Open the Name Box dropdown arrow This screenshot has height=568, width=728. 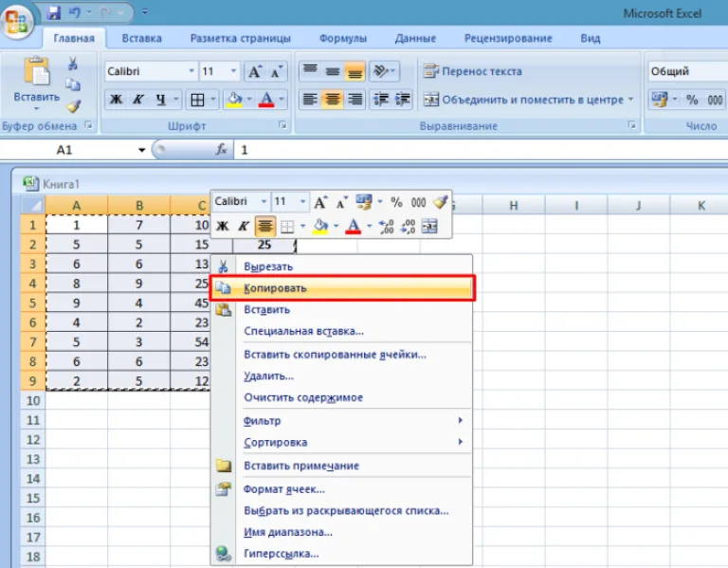point(141,150)
